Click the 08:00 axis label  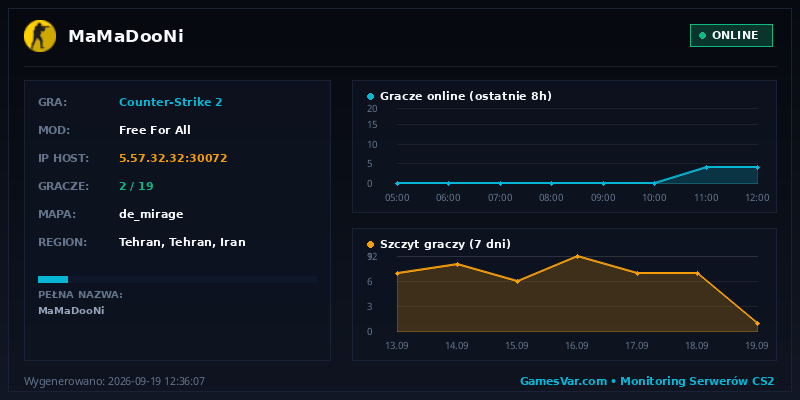tap(552, 197)
